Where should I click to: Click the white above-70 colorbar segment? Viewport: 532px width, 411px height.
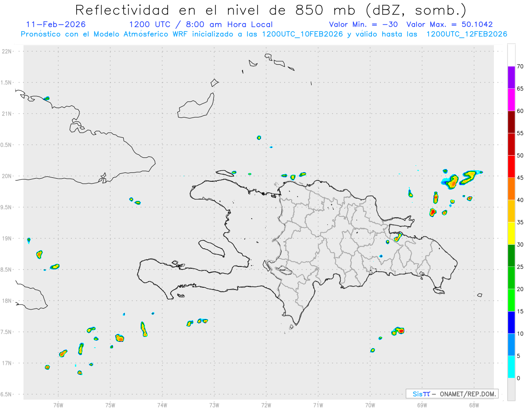[x=511, y=55]
